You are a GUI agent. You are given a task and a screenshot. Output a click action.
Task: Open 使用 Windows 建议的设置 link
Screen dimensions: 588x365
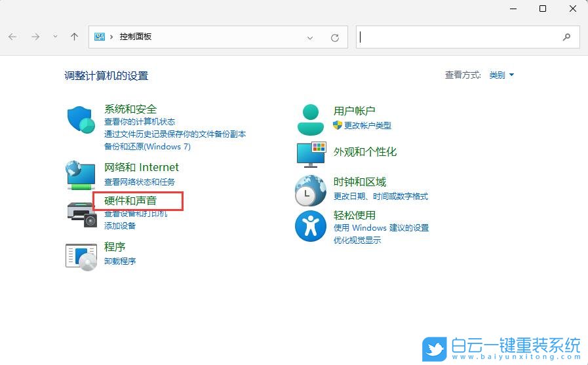click(381, 228)
